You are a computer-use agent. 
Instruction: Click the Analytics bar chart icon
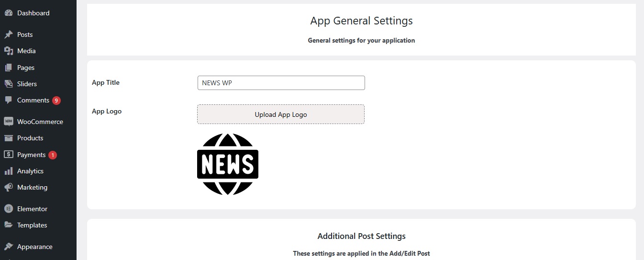pyautogui.click(x=8, y=171)
